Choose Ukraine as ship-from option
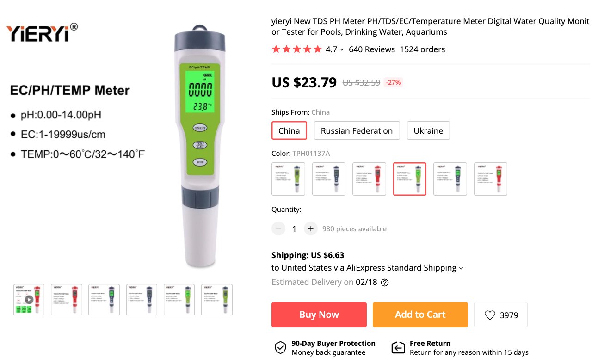604x364 pixels. [428, 130]
